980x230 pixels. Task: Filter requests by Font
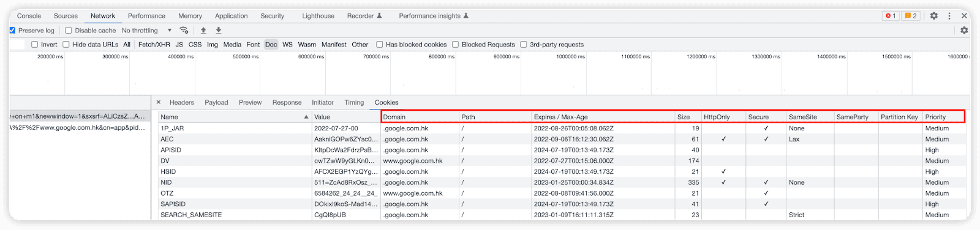point(254,44)
